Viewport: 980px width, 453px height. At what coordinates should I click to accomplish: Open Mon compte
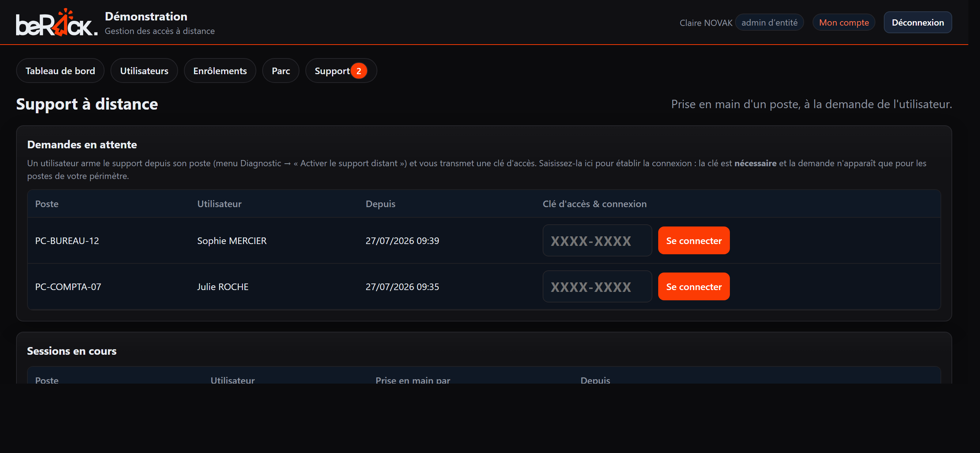point(844,22)
